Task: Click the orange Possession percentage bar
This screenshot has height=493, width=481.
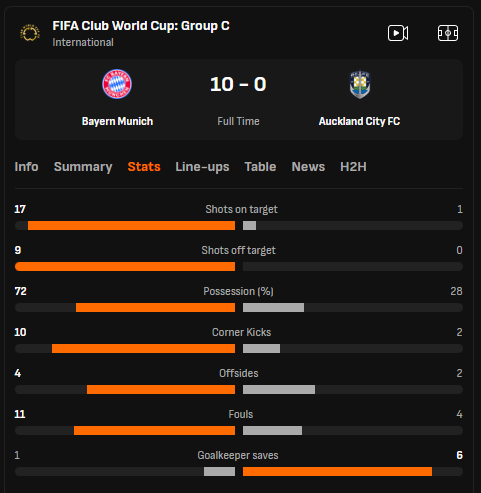Action: click(155, 308)
